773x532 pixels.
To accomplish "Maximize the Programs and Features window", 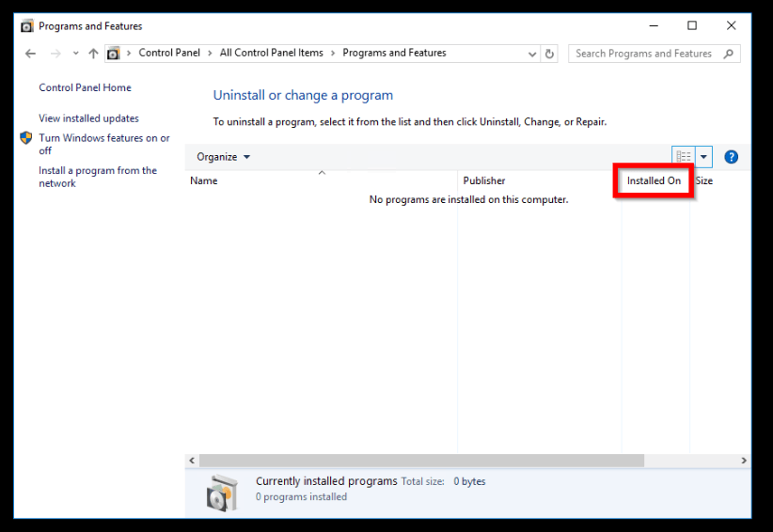I will (x=692, y=25).
